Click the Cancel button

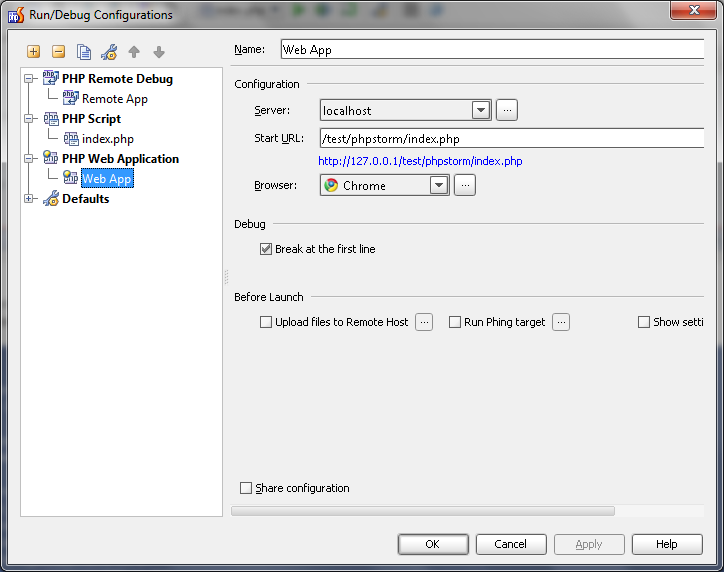click(511, 544)
